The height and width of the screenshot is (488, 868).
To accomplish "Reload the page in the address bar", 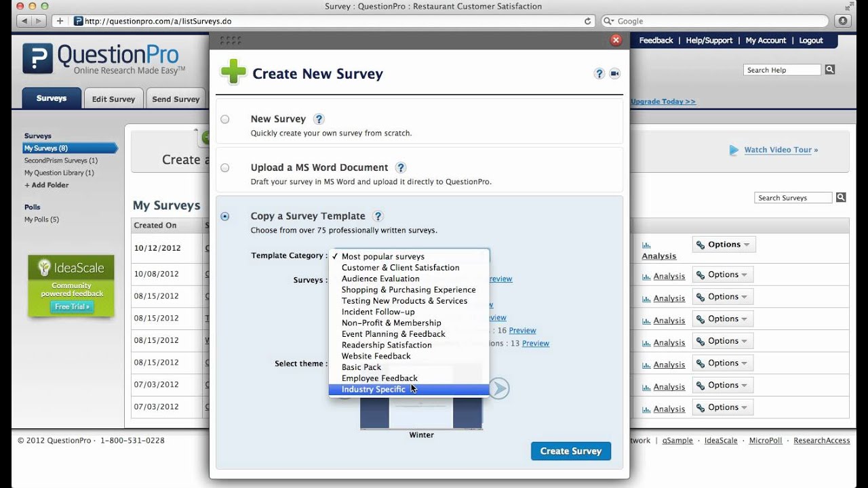I will click(x=587, y=21).
